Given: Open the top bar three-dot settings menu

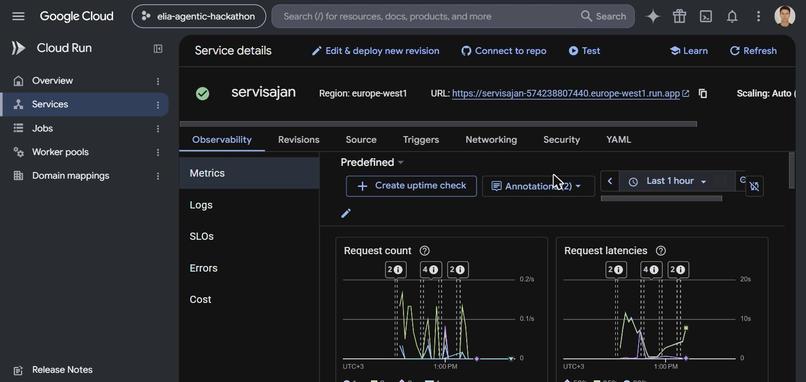Looking at the screenshot, I should (758, 16).
